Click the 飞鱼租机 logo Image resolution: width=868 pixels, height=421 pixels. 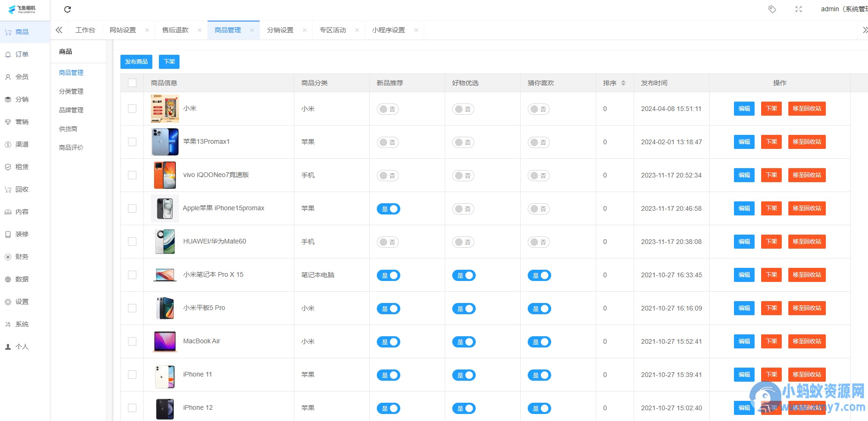pos(22,9)
